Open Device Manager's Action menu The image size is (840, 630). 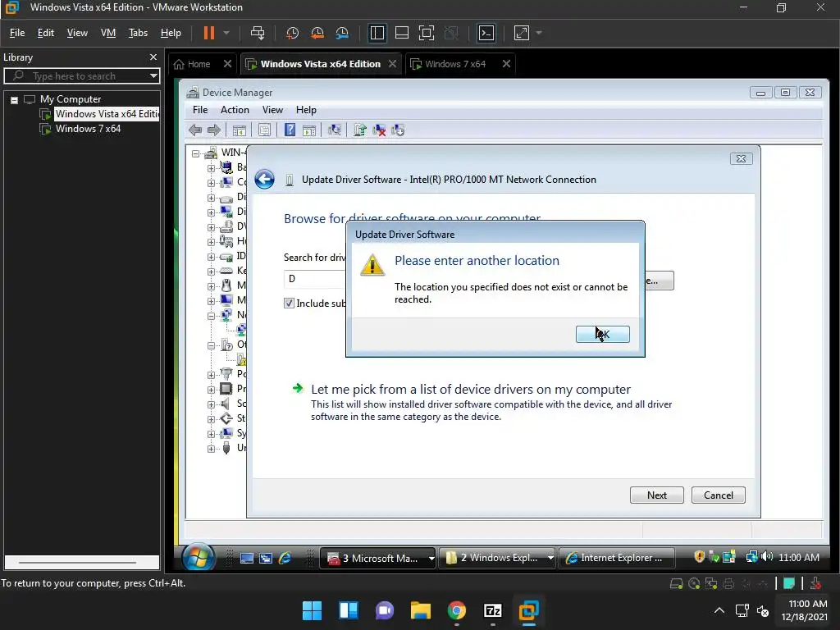[235, 110]
